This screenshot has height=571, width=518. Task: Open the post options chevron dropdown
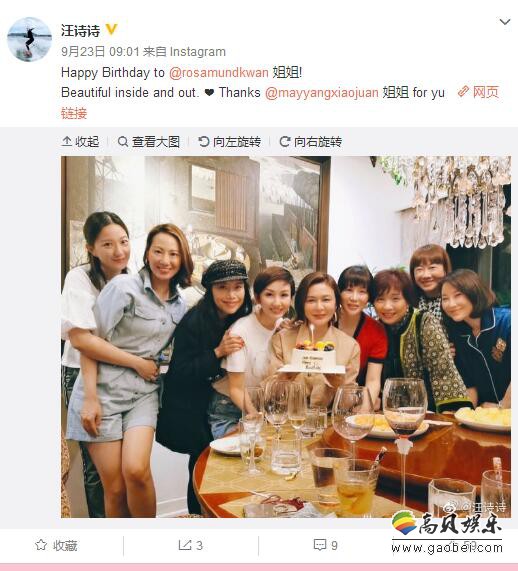tap(505, 22)
